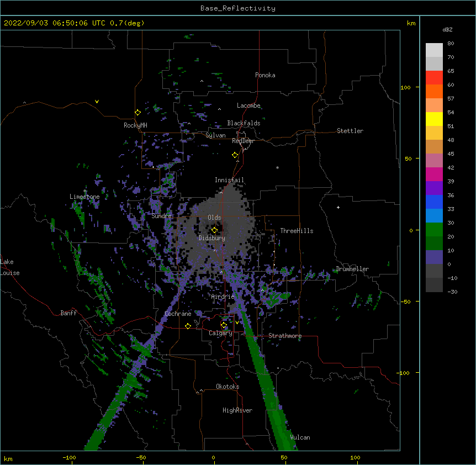The width and height of the screenshot is (476, 465).
Task: Click the asterisk marker above the Limestone label
Action: [x=85, y=191]
